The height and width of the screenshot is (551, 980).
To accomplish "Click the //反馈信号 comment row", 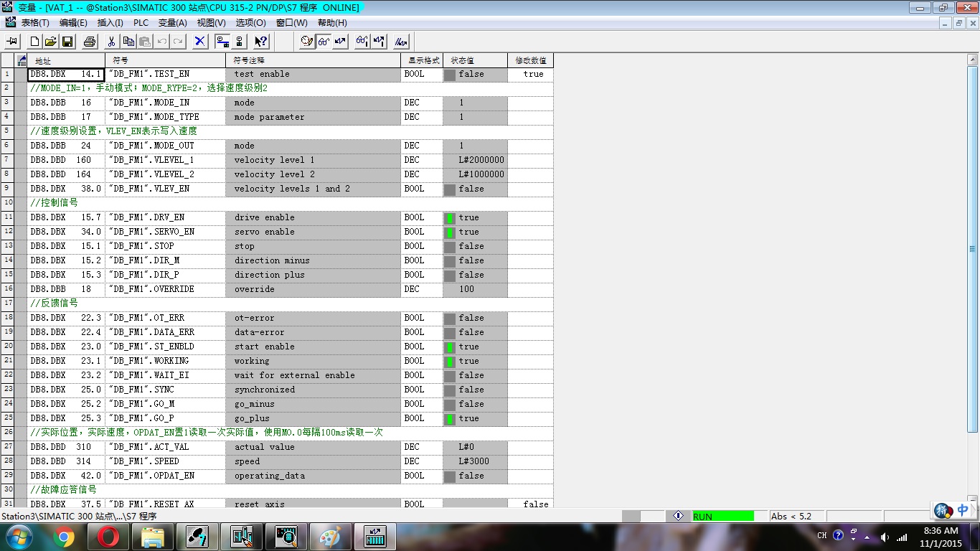I will point(291,303).
